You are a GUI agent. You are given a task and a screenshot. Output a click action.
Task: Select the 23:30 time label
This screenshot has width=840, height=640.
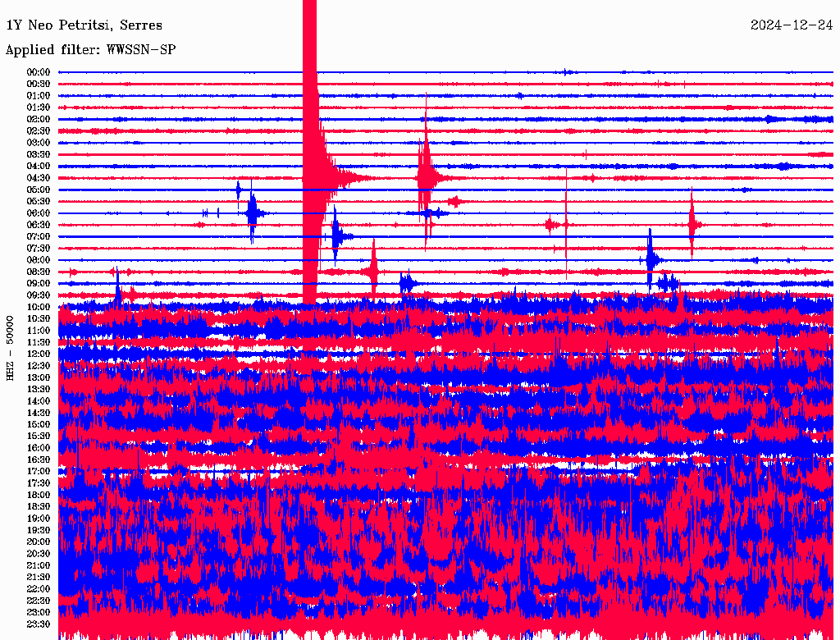click(x=39, y=624)
